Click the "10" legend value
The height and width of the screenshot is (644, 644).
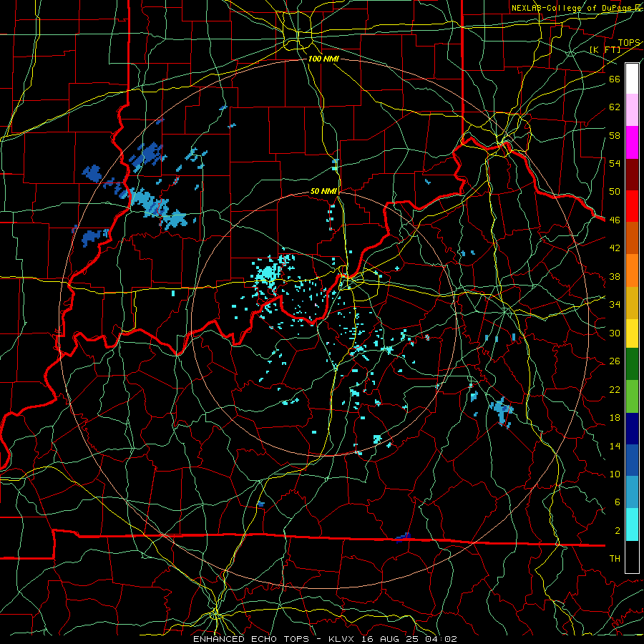click(615, 474)
